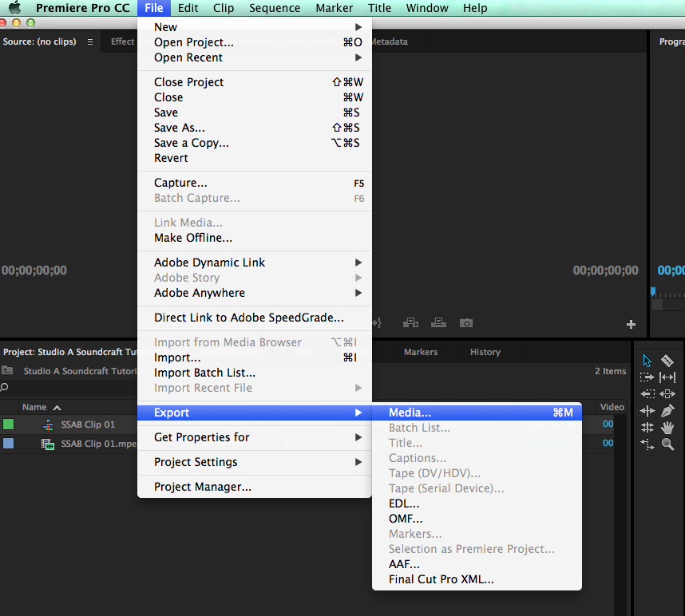Screen dimensions: 685x616
Task: Open the Clip menu in menu bar
Action: [224, 8]
